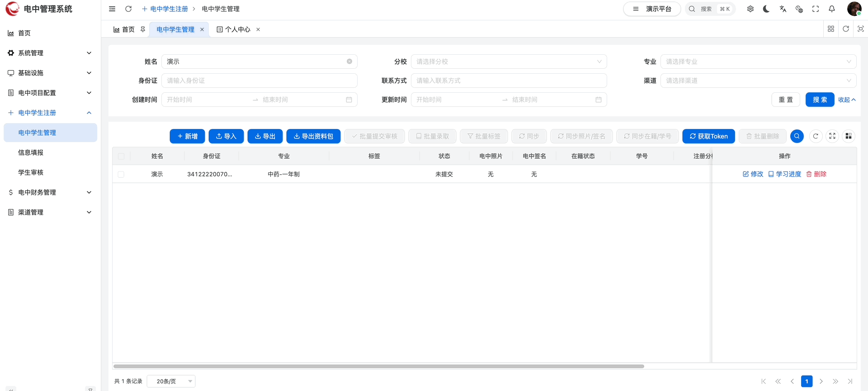This screenshot has height=391, width=868.
Task: Go to the previous page arrow
Action: [x=792, y=381]
